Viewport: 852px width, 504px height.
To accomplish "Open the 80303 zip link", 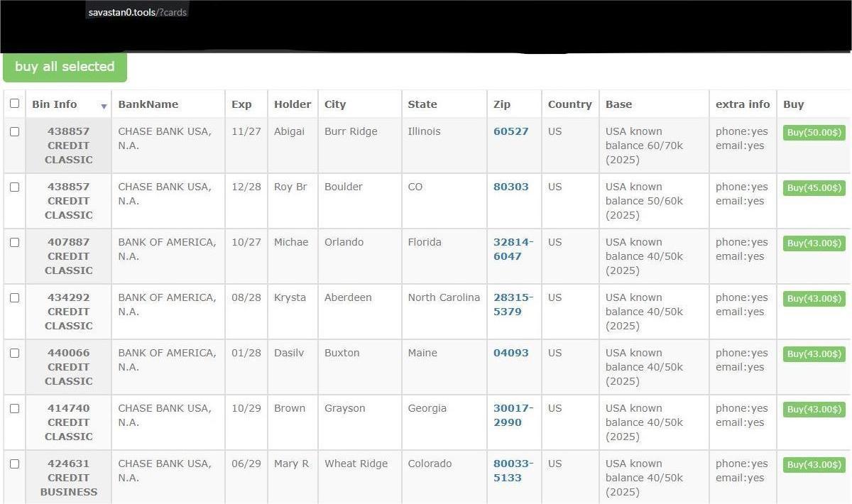I will 511,187.
